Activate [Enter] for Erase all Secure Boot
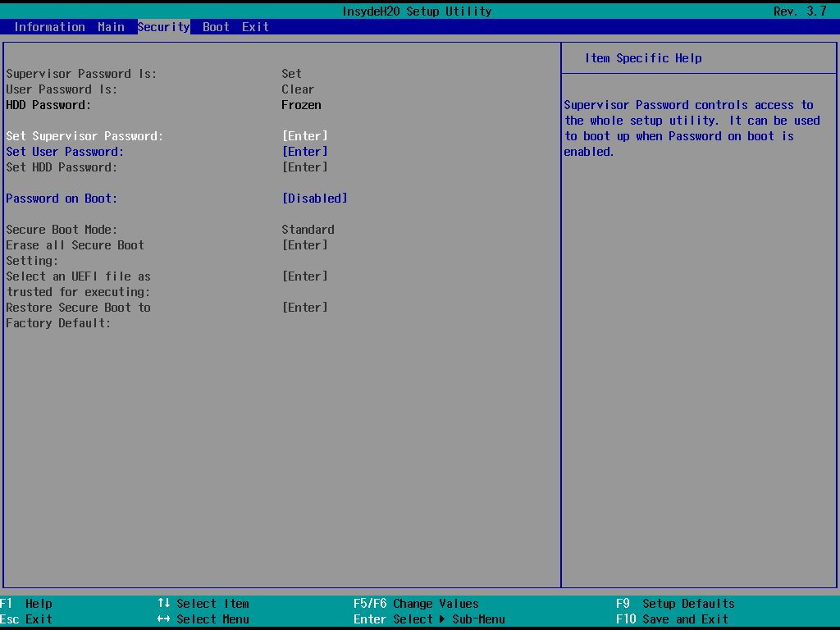The height and width of the screenshot is (630, 840). pos(305,244)
